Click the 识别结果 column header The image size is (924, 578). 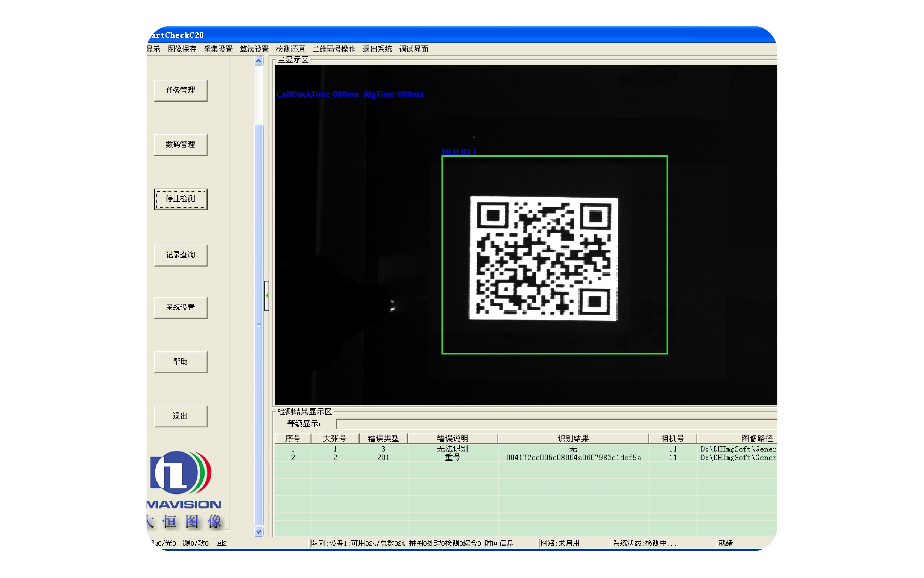tap(573, 438)
